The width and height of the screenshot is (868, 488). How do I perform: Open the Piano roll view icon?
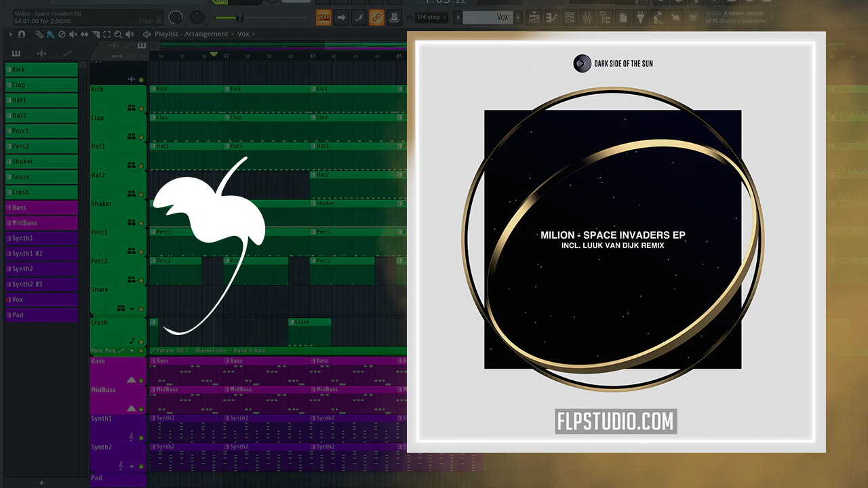tap(552, 17)
